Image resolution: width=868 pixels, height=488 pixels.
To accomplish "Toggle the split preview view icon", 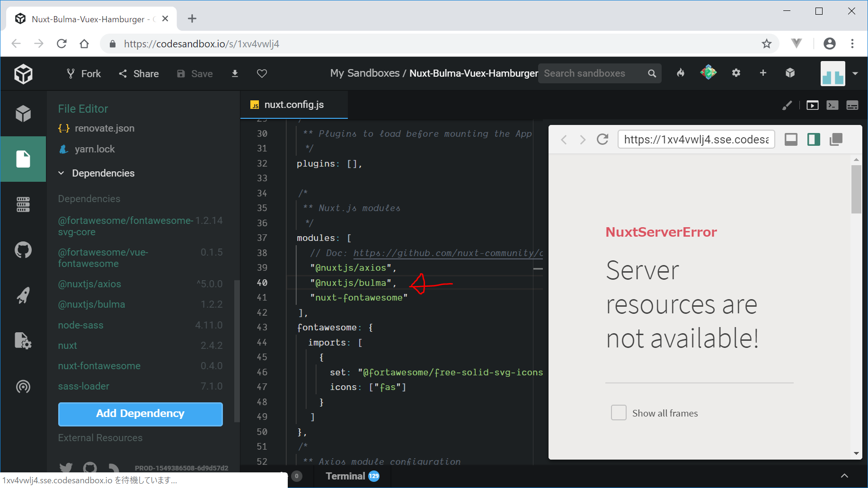I will (x=814, y=140).
